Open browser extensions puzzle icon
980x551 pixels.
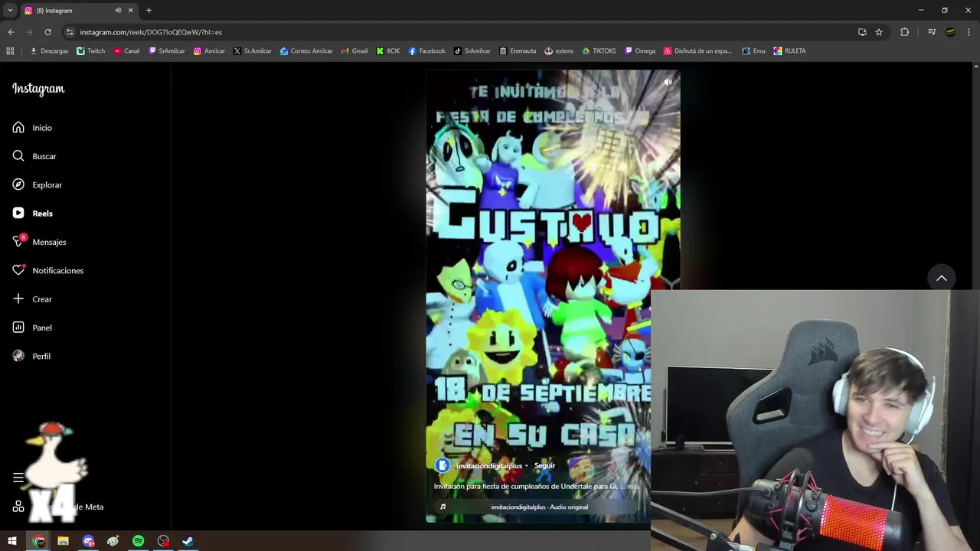click(x=904, y=32)
